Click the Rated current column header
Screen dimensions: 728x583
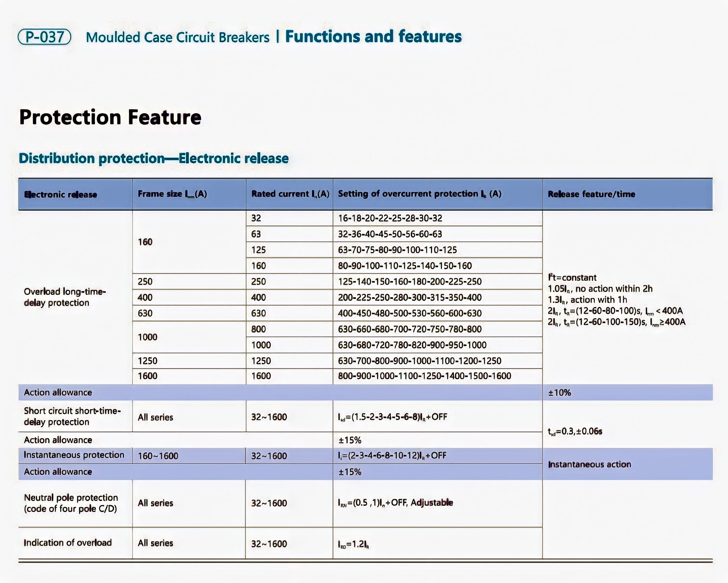[290, 194]
